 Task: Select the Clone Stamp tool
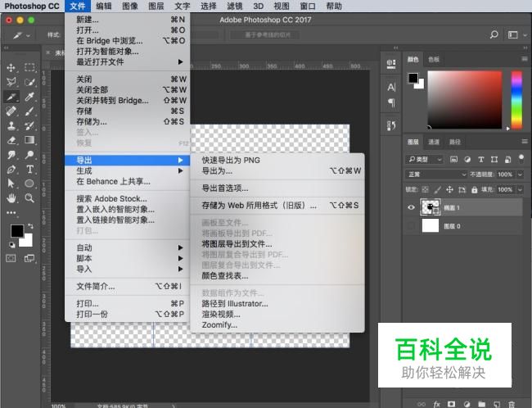coord(11,125)
